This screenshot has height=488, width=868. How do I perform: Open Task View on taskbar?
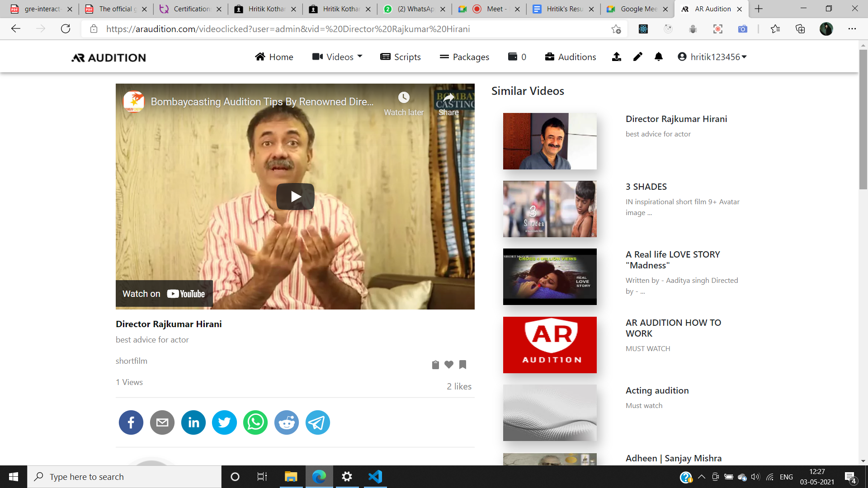pos(262,477)
